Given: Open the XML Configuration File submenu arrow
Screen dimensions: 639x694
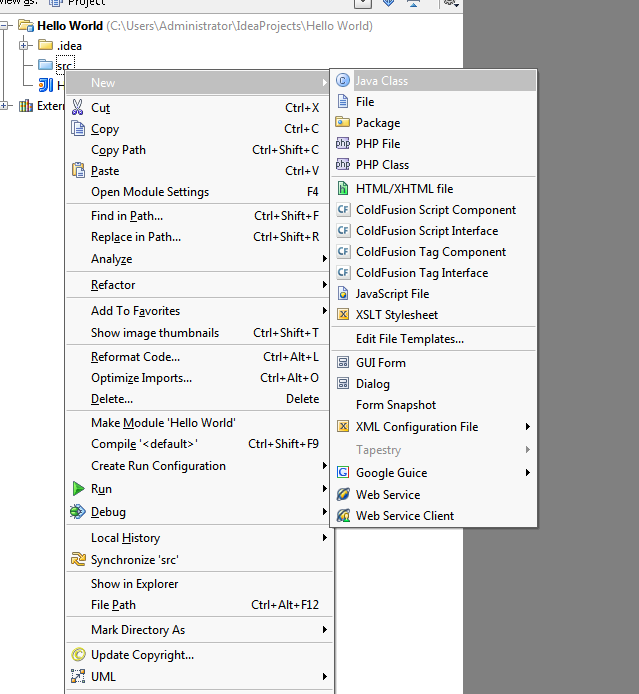Looking at the screenshot, I should (x=528, y=426).
